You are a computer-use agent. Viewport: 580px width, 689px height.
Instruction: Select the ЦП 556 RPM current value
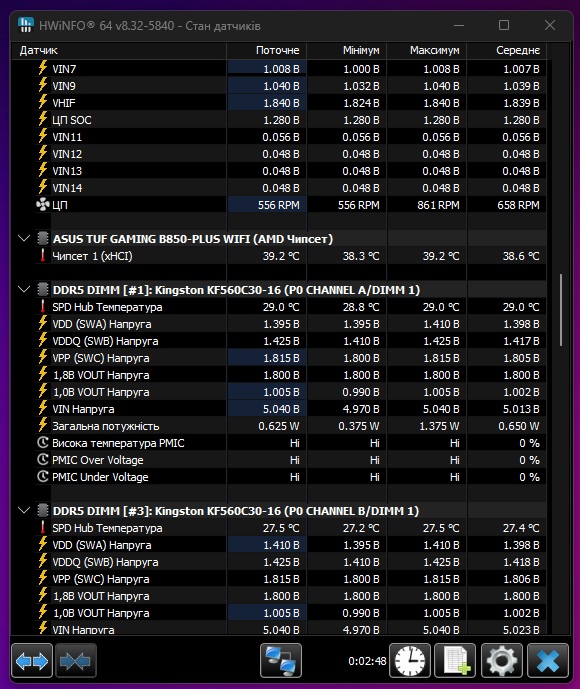click(279, 205)
